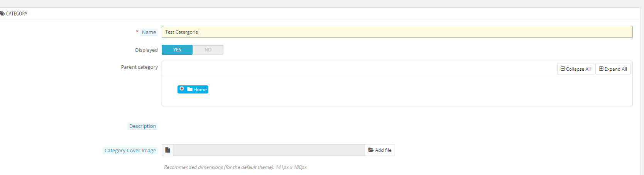Viewport: 644px width, 175px height.
Task: Expand all parent category tree nodes
Action: coord(613,69)
